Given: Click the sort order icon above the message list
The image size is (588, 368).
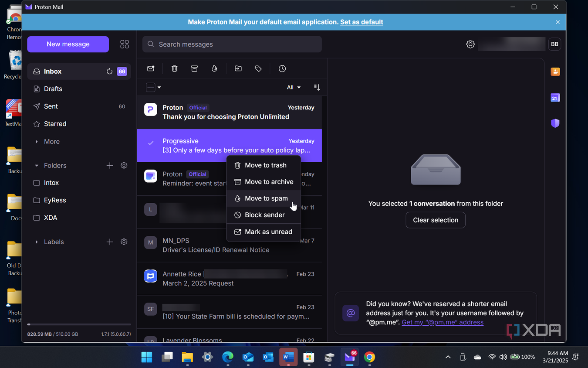Looking at the screenshot, I should 317,87.
